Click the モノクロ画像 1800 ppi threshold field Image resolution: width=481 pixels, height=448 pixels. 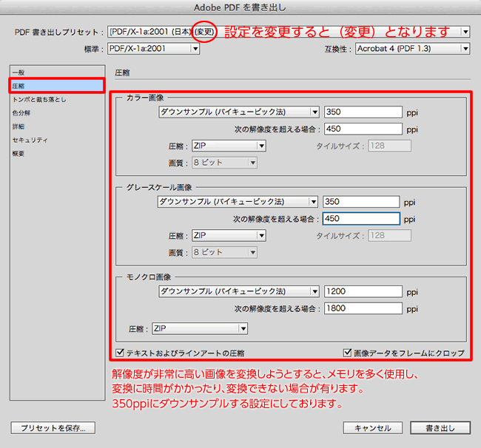pyautogui.click(x=363, y=308)
